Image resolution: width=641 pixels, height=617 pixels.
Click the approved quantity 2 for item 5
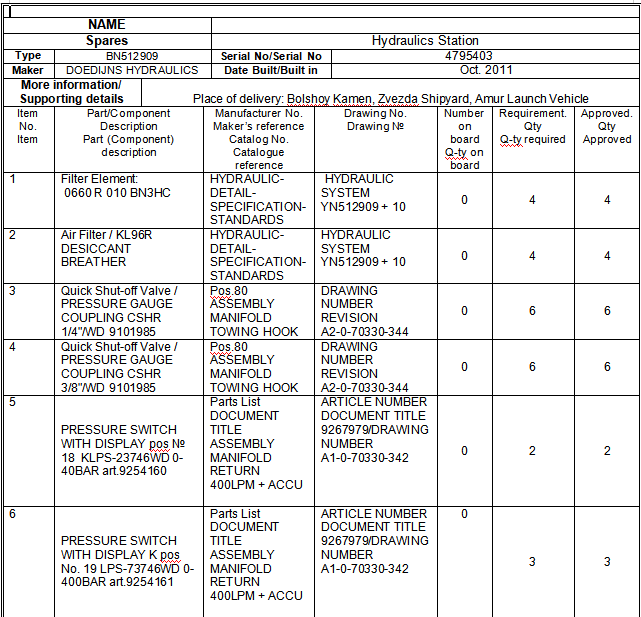tap(607, 451)
